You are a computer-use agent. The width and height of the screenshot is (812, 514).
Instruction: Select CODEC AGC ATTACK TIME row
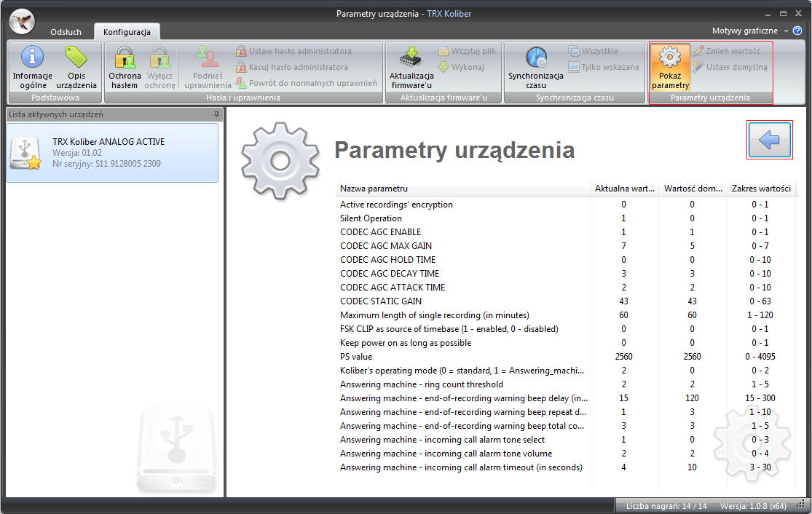point(566,288)
